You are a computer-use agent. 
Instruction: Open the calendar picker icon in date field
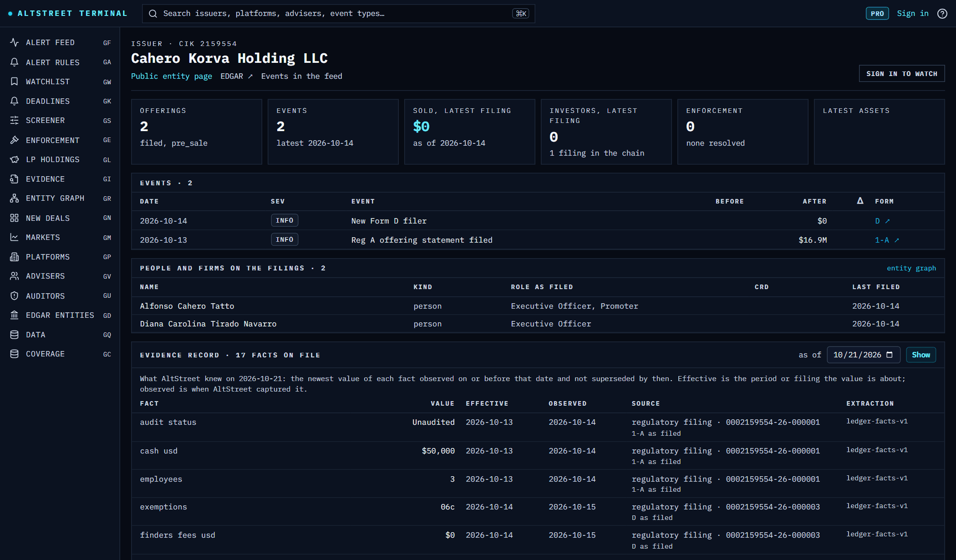(890, 355)
